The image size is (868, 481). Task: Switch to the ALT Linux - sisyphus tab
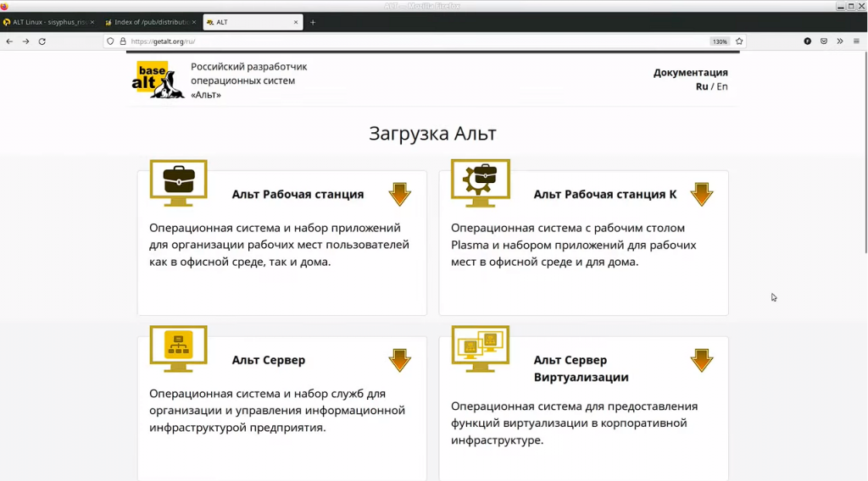pos(48,22)
